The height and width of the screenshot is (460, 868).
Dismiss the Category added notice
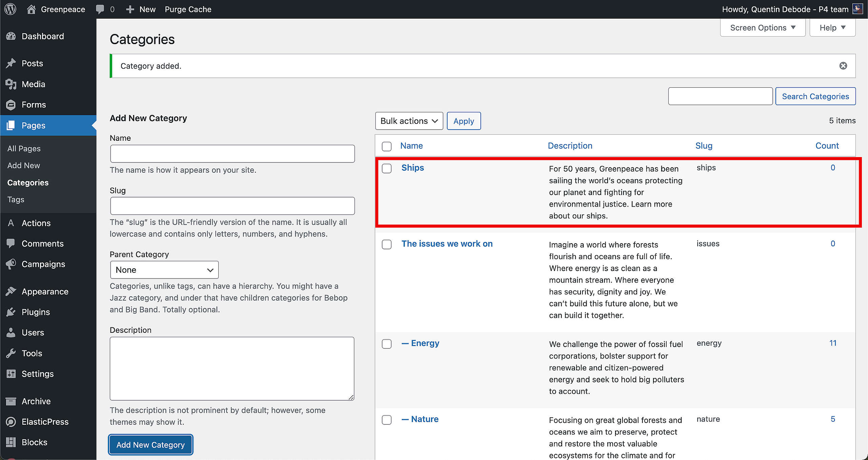(843, 66)
